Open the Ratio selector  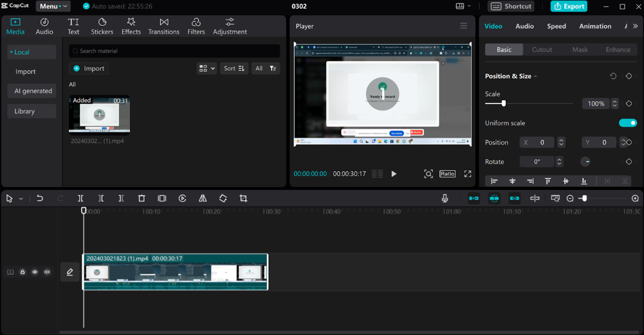click(x=448, y=174)
